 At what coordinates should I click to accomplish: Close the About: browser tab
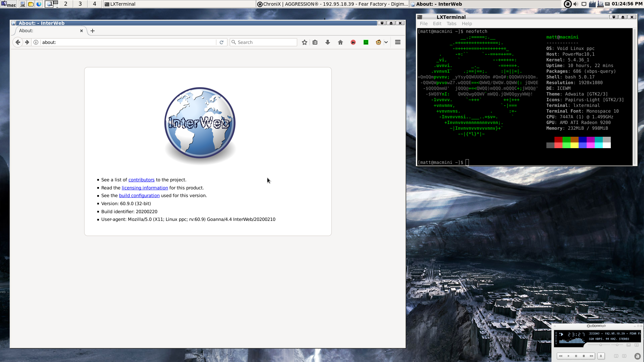(82, 31)
